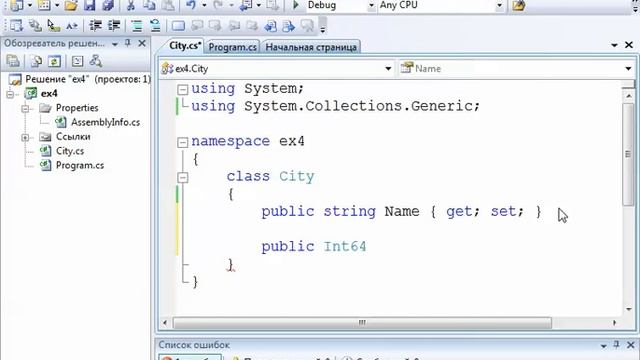Screen dimensions: 640x360
Task: Copy the selection with the Copy icon
Action: [149, 5]
